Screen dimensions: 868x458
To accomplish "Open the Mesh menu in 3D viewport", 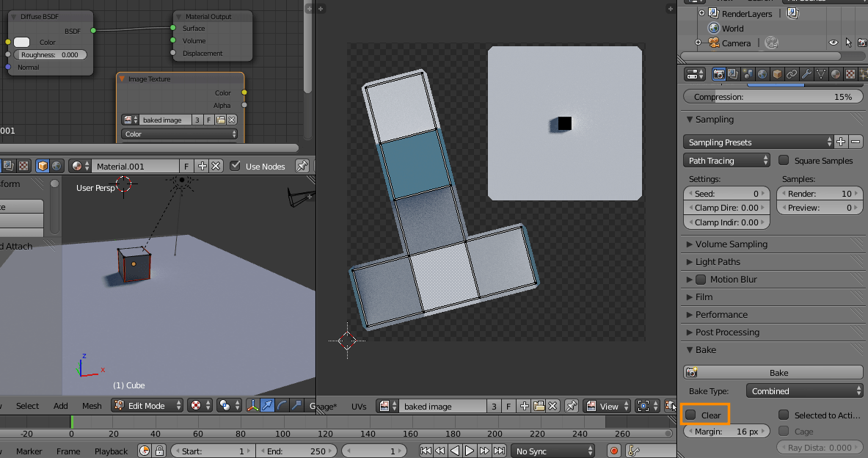I will 92,406.
